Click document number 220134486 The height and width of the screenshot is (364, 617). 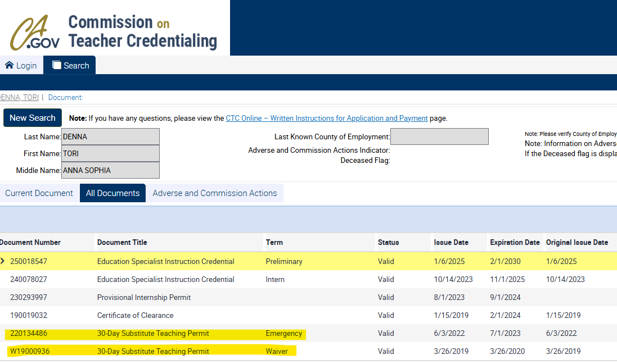(29, 333)
